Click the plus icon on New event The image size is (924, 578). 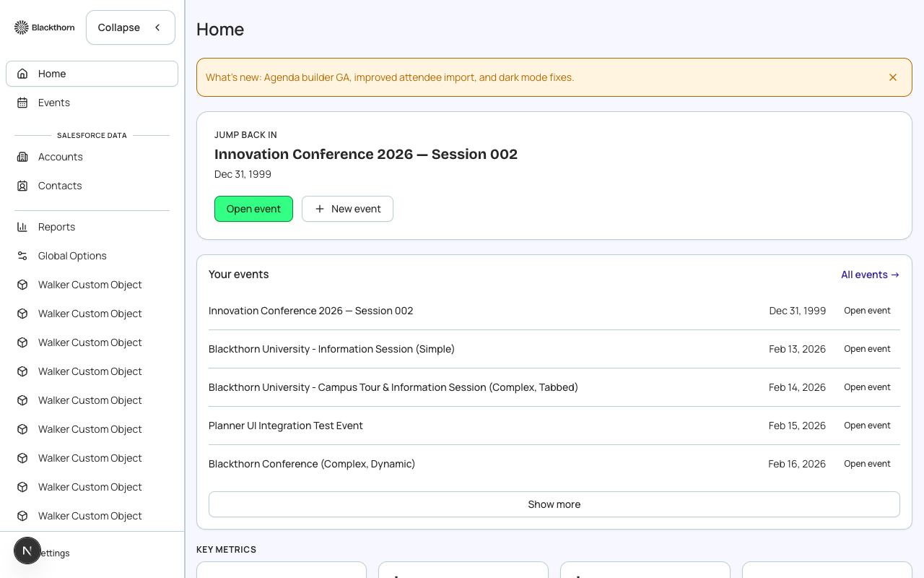320,209
